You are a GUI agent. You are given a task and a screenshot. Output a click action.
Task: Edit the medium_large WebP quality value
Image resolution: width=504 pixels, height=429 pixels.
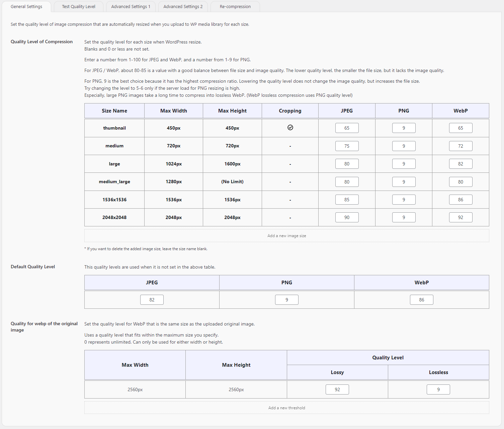(460, 182)
